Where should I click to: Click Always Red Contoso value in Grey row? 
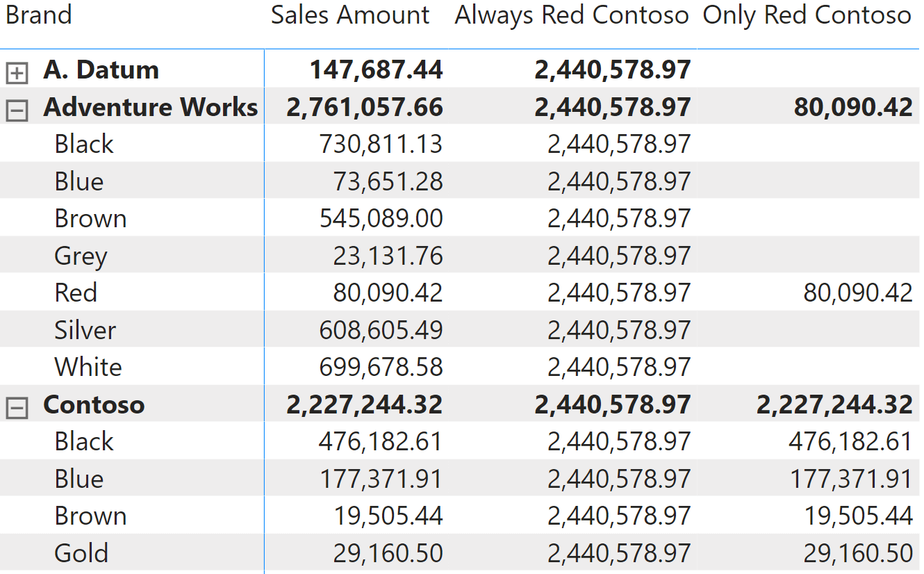[619, 256]
